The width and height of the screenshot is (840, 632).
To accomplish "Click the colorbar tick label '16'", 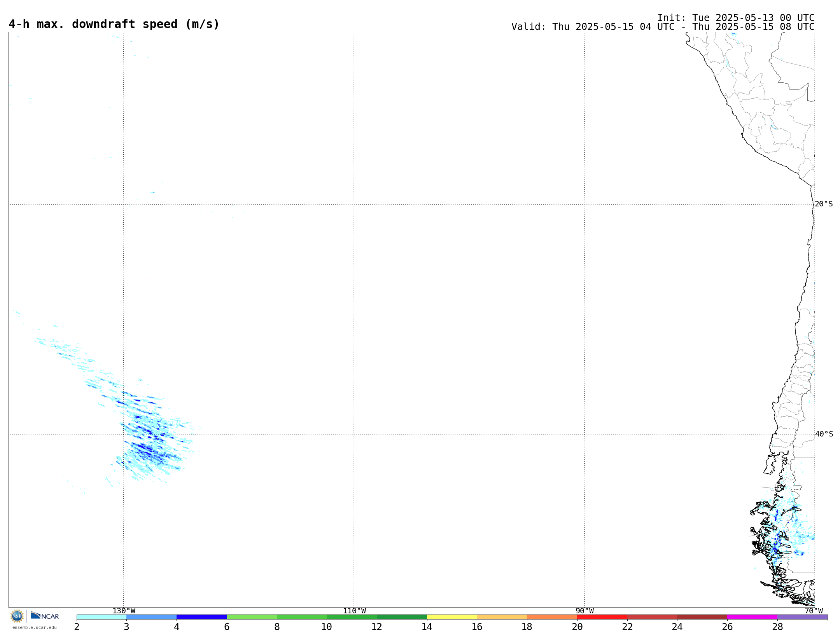I will point(477,627).
